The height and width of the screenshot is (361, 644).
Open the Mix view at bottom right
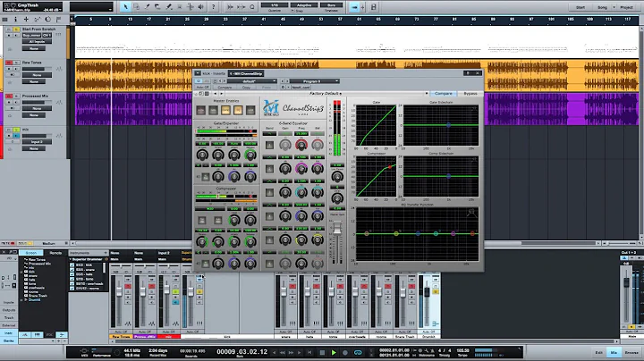(614, 352)
